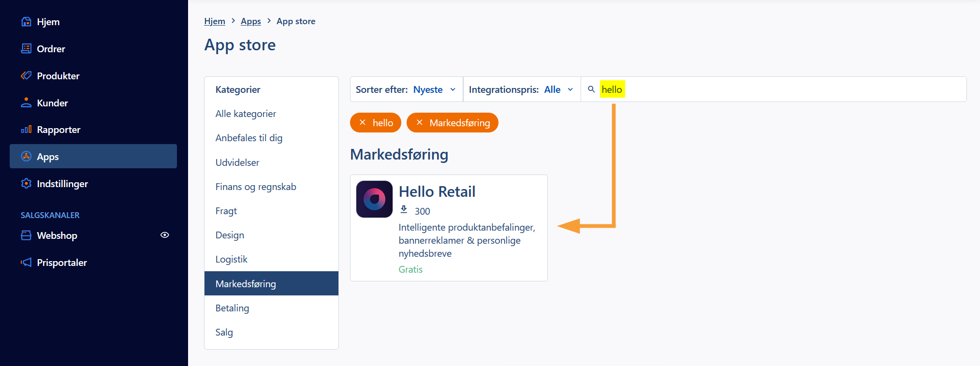The width and height of the screenshot is (980, 366).
Task: Select Fragt category
Action: tap(271, 211)
